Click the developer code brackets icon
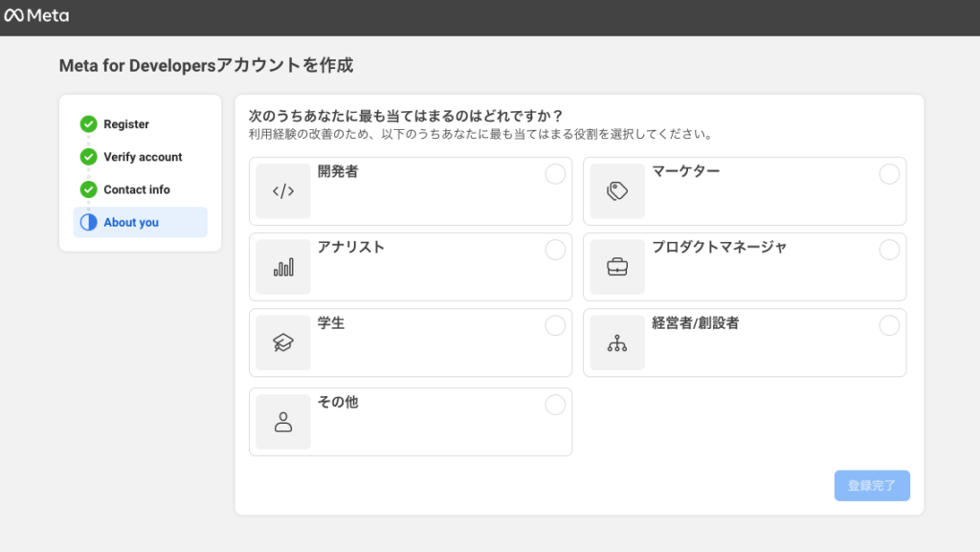980x552 pixels. [x=283, y=191]
